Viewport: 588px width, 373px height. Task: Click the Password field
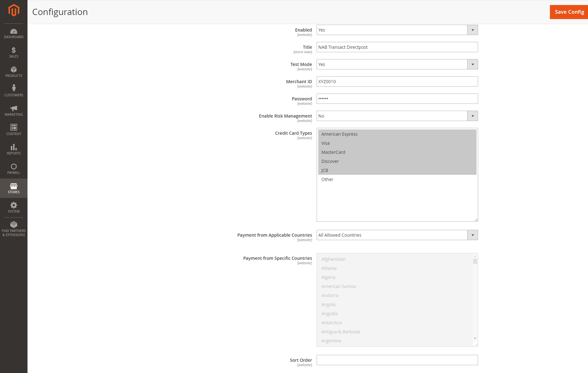tap(397, 99)
